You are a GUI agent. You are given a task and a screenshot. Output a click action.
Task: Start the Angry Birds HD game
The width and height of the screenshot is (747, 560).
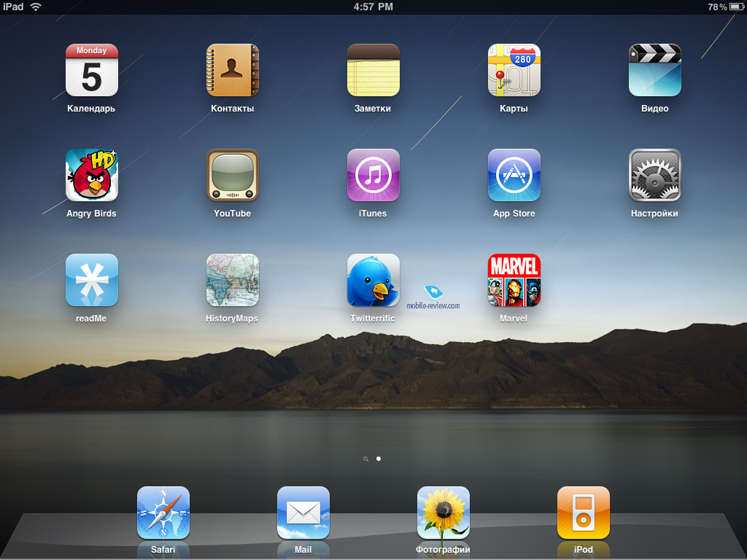[91, 175]
